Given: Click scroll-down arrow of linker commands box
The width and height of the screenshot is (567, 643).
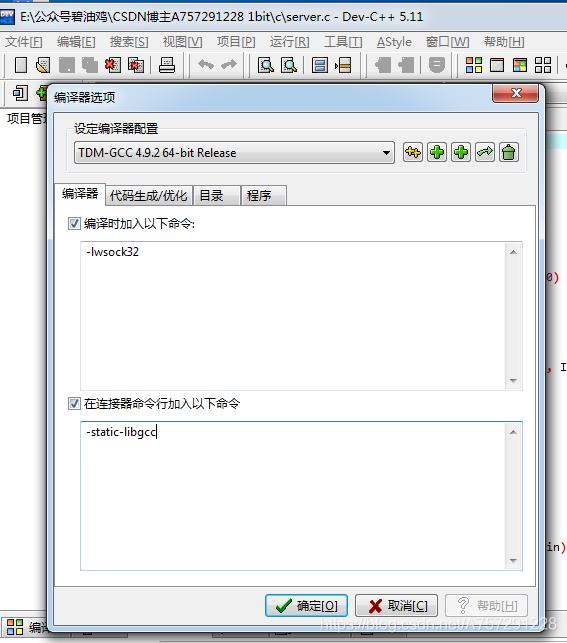Looking at the screenshot, I should point(513,561).
